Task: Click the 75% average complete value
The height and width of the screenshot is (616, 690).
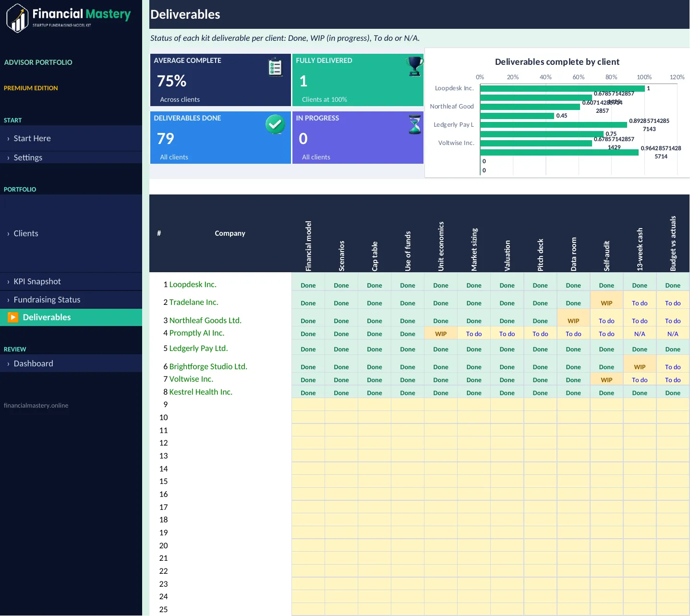Action: coord(171,81)
